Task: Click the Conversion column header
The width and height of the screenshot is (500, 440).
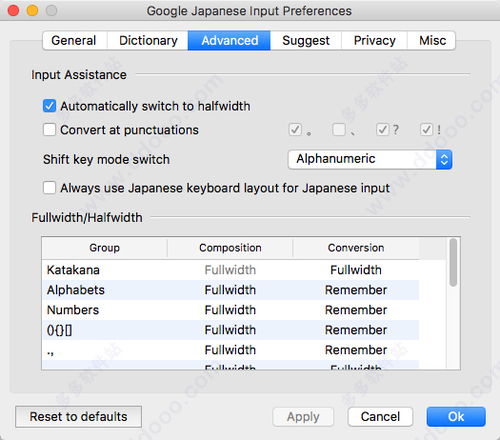Action: (x=356, y=248)
